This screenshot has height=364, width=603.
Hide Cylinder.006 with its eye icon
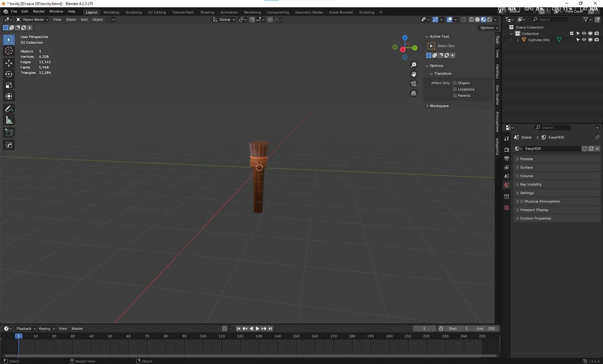click(584, 40)
